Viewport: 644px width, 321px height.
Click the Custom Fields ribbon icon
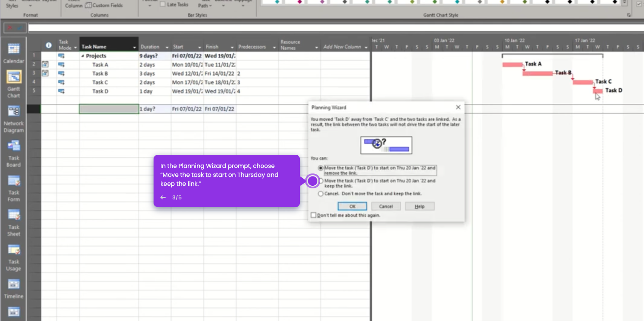coord(88,6)
